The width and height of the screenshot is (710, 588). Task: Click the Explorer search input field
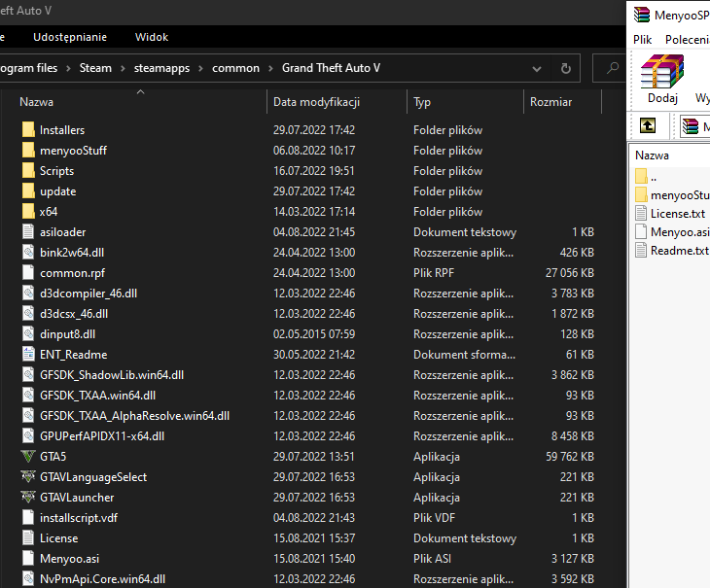[x=609, y=68]
